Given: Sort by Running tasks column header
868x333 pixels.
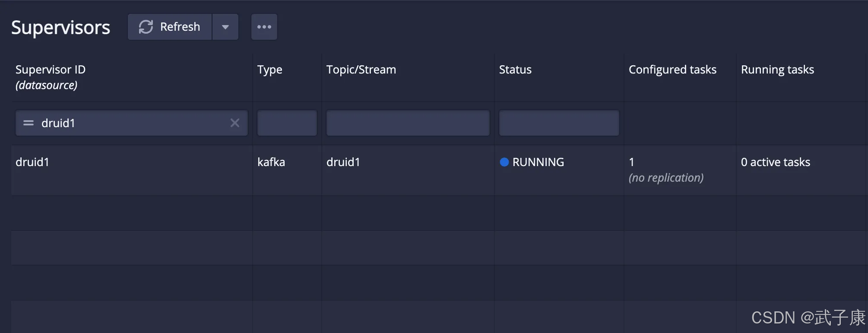Looking at the screenshot, I should click(x=777, y=70).
